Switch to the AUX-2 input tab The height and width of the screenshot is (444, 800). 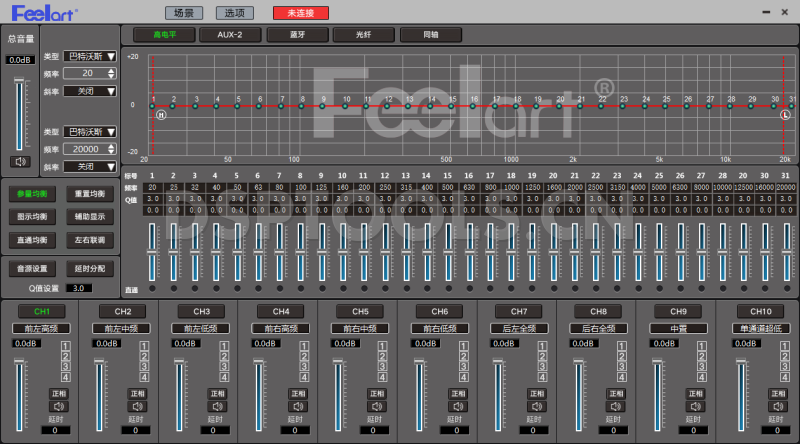(229, 34)
